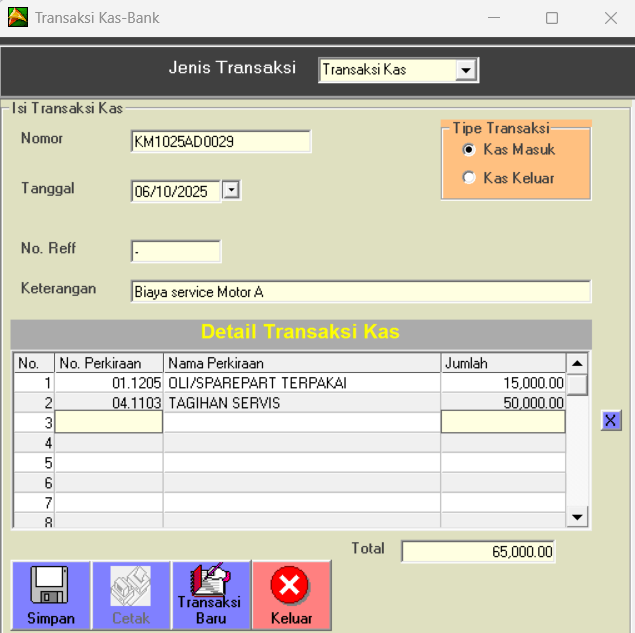
Task: Click the blue X delete row icon
Action: click(x=611, y=421)
